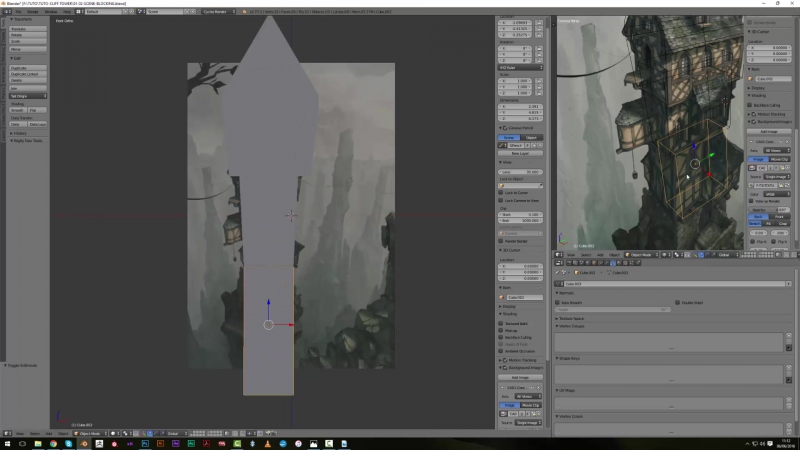The image size is (800, 450).
Task: Click pivot point icon in left viewport header
Action: tap(125, 434)
